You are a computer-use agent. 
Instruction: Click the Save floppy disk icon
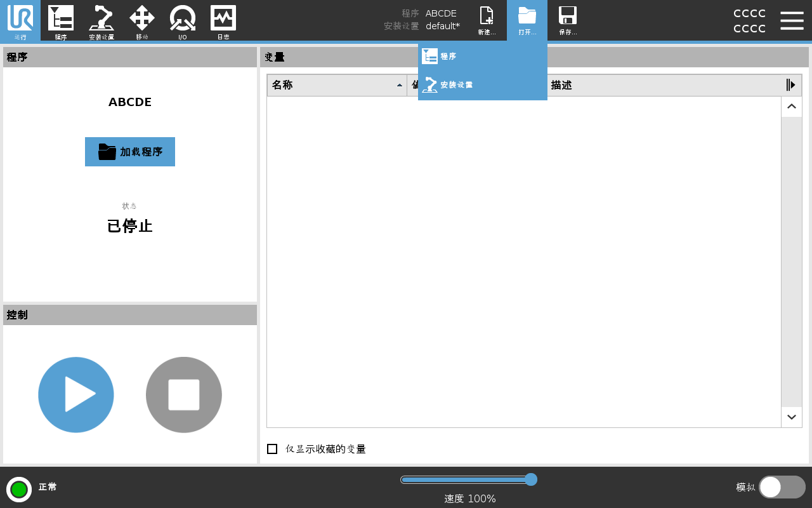(x=568, y=20)
